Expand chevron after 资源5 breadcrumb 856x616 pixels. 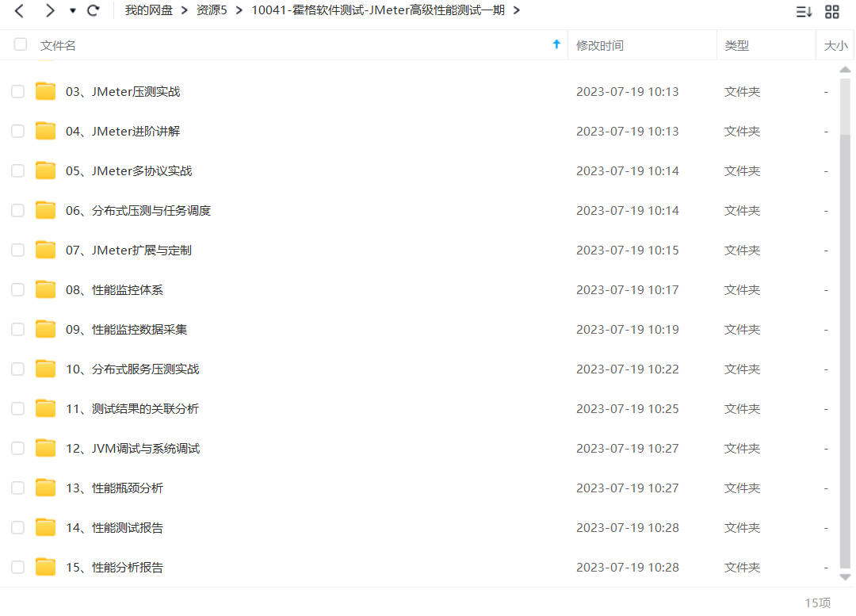click(239, 10)
